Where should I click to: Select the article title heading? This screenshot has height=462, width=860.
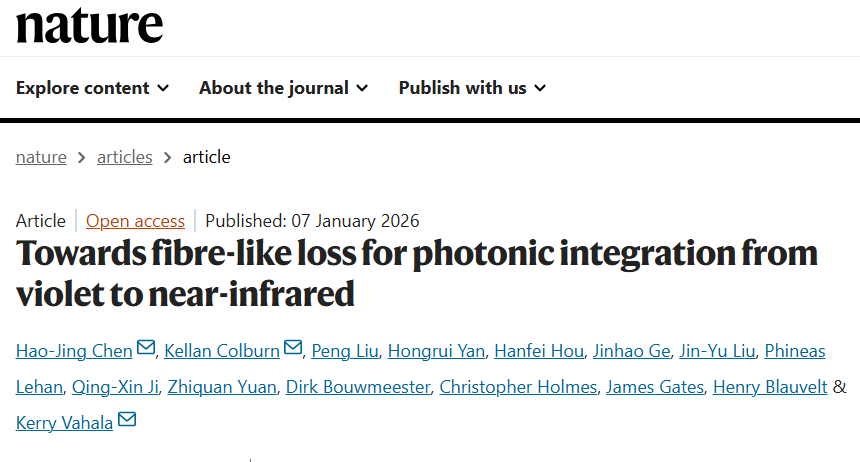point(417,272)
